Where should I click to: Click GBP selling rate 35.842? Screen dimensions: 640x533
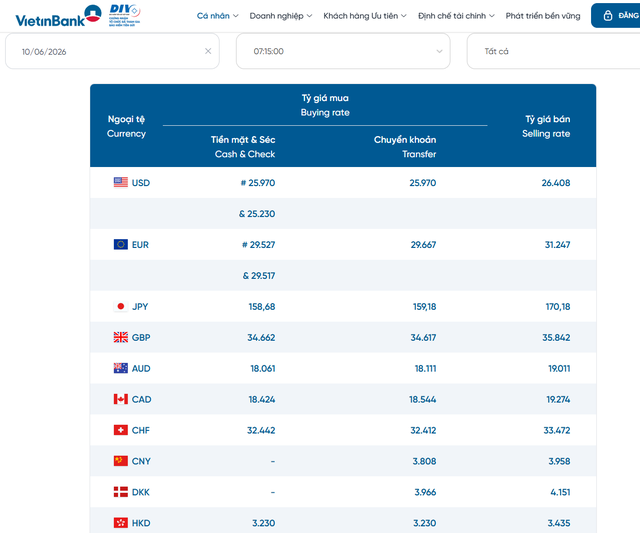pos(556,338)
